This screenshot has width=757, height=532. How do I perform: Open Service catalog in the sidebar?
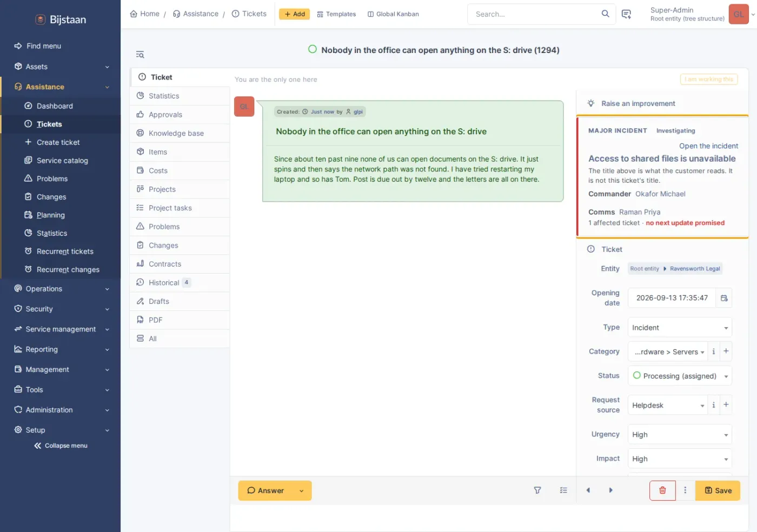[62, 161]
